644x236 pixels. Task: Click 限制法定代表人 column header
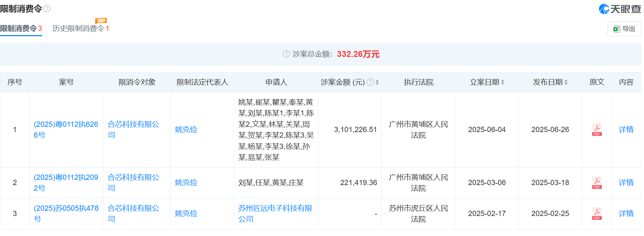(x=202, y=82)
